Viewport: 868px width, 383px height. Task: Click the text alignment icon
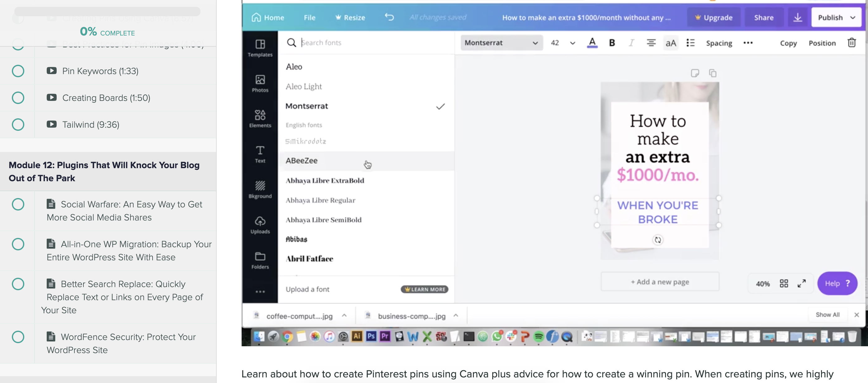click(651, 43)
